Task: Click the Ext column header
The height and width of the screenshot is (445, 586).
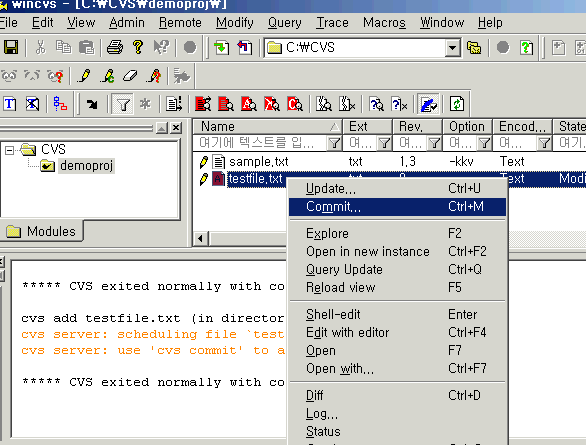Action: click(367, 127)
